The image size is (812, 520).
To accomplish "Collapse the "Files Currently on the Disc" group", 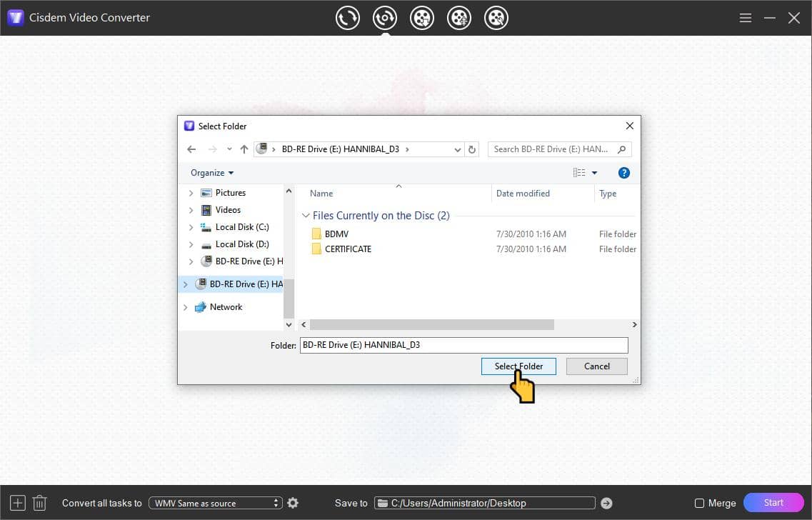I will pyautogui.click(x=306, y=215).
